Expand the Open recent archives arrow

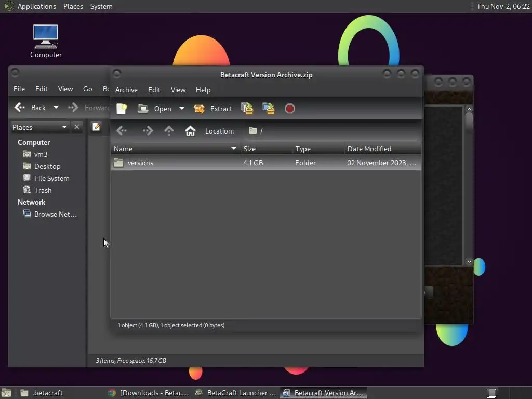pos(182,109)
